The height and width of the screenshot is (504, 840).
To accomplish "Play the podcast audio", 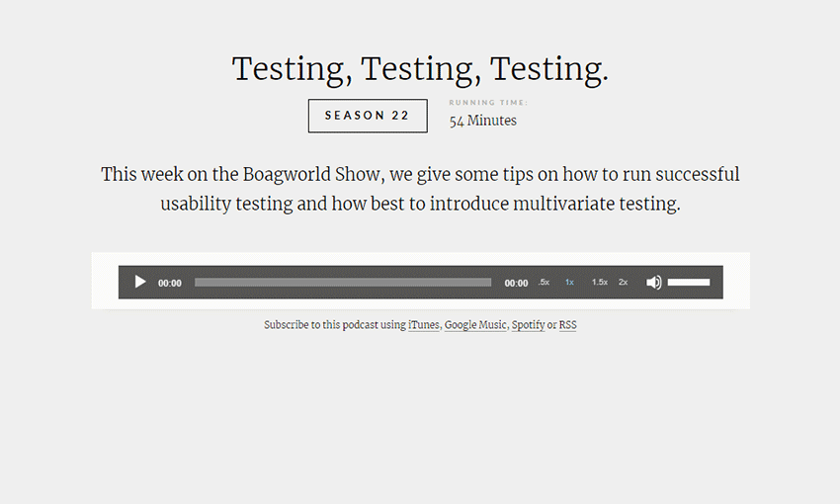I will [139, 282].
